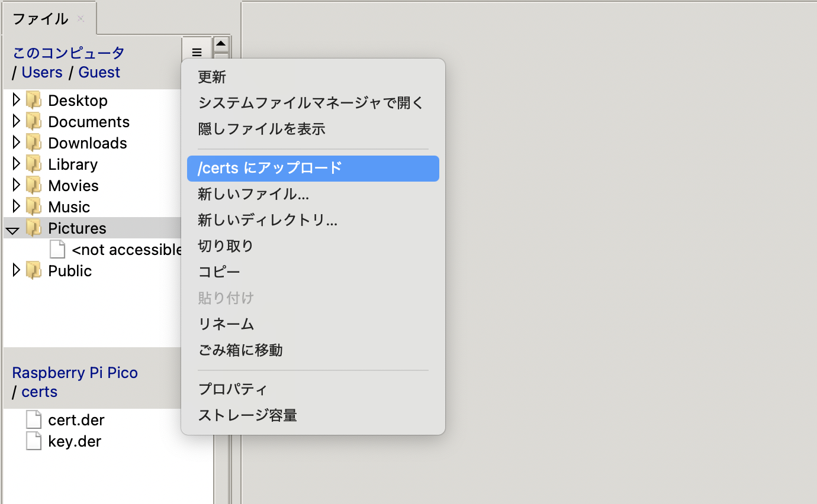Click the Public folder icon
This screenshot has height=504, width=817.
click(x=34, y=271)
